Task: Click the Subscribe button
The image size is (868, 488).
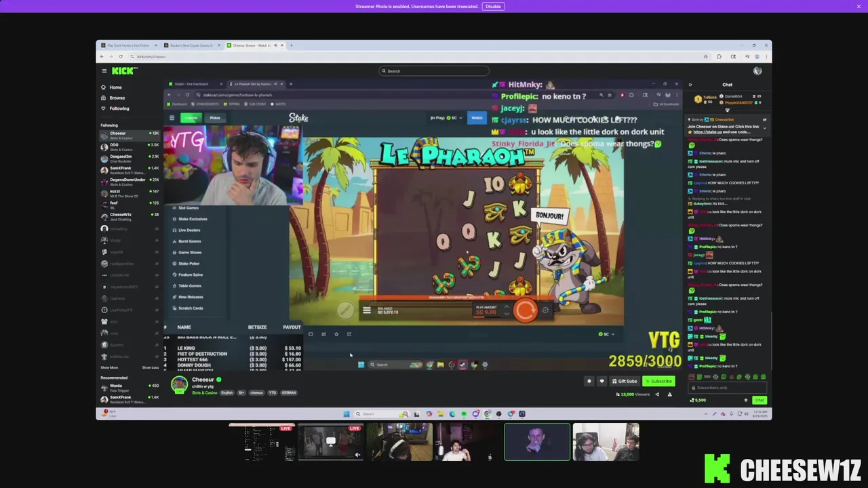Action: (658, 381)
